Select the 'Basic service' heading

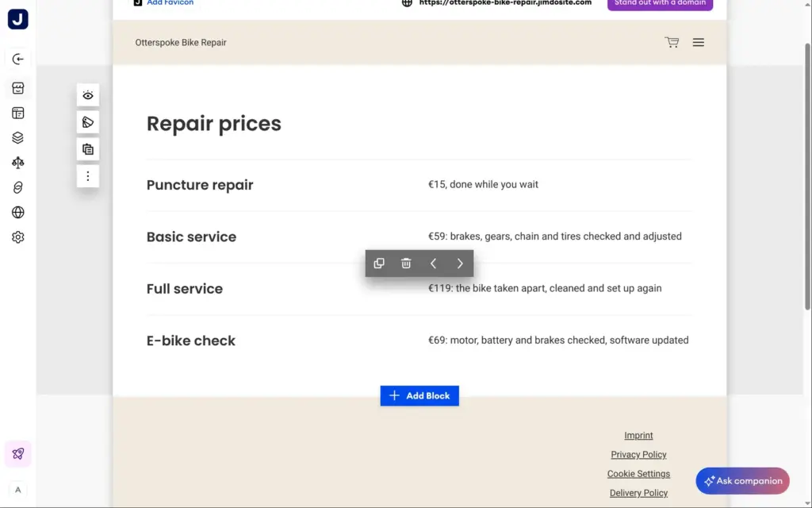(x=192, y=237)
